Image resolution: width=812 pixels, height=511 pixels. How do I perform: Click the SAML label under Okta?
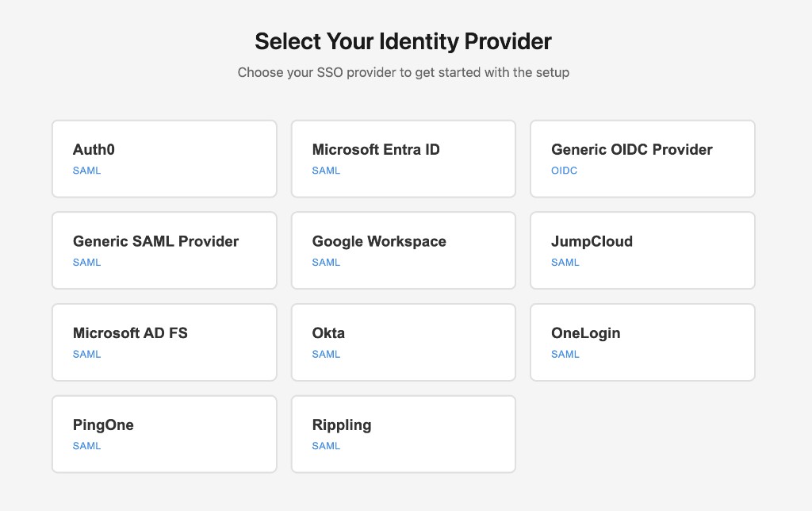point(326,354)
